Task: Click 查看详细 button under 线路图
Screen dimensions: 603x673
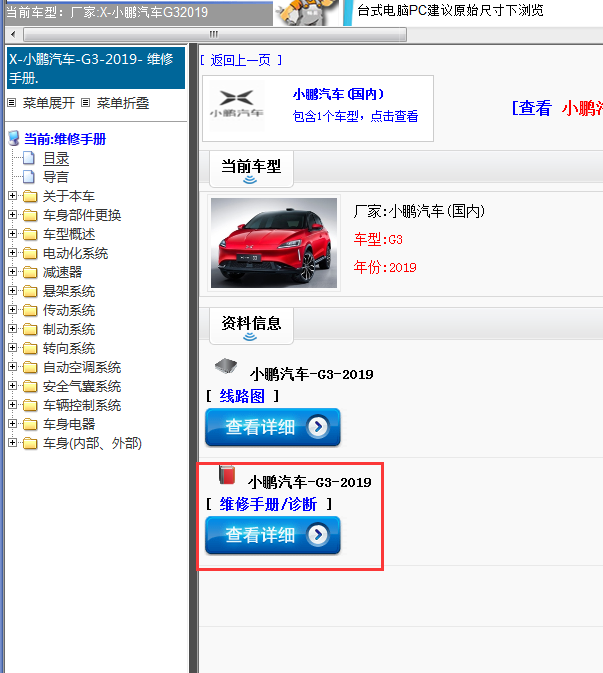Action: [x=273, y=427]
